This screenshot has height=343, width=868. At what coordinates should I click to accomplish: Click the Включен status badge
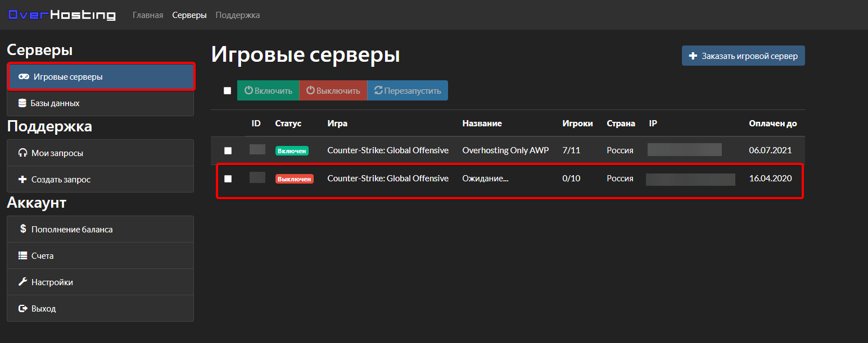[292, 150]
